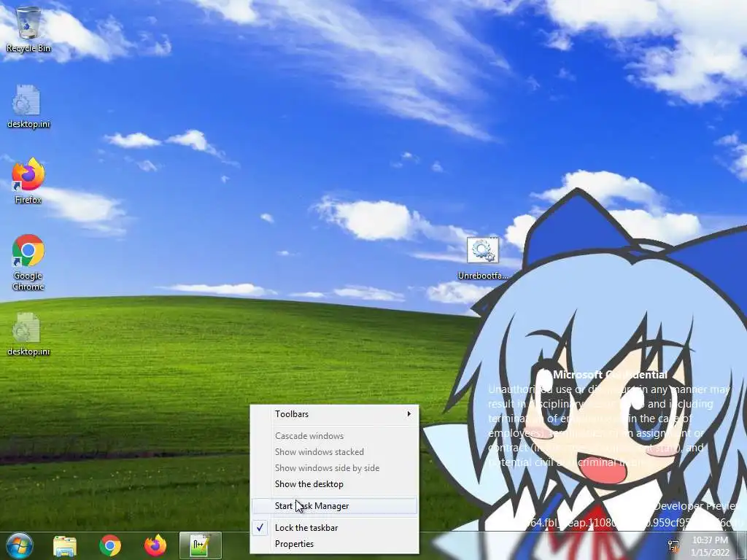This screenshot has width=747, height=560.
Task: Launch Firefox from the taskbar
Action: tap(155, 546)
